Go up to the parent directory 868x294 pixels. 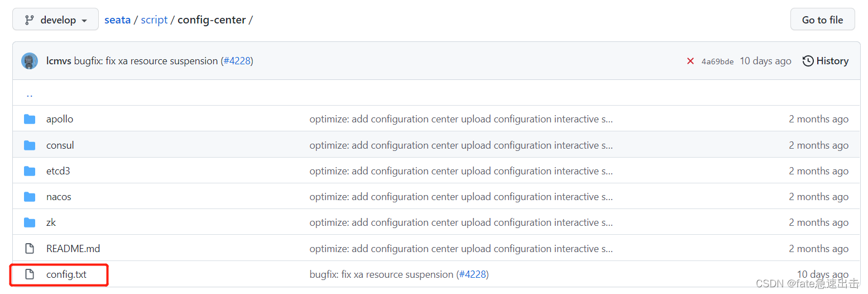pyautogui.click(x=30, y=93)
